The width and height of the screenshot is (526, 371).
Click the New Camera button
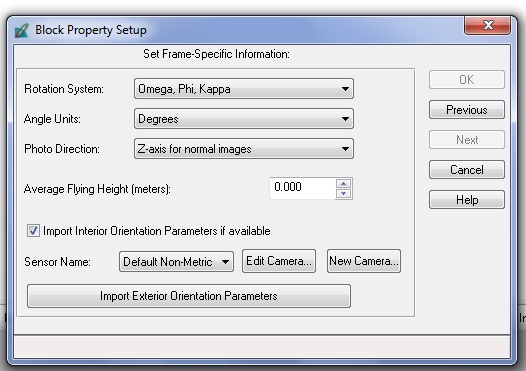coord(364,261)
